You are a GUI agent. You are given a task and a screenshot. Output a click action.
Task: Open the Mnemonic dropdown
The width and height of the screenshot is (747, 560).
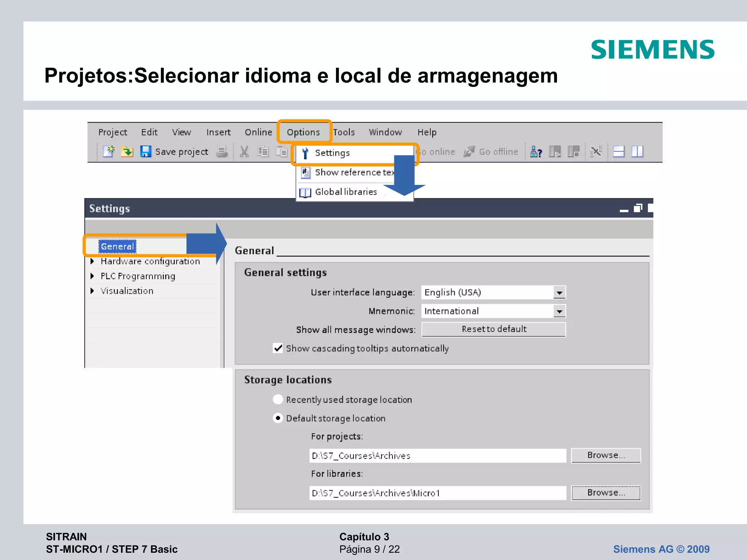(559, 311)
